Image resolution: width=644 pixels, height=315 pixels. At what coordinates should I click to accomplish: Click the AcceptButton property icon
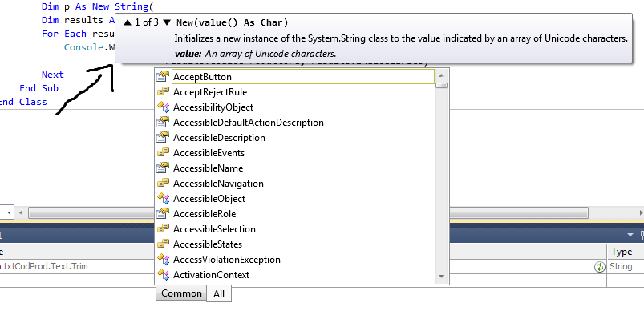pos(163,77)
